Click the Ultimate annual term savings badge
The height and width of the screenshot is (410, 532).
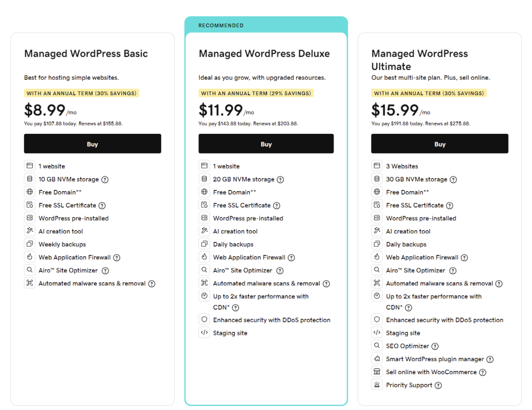pyautogui.click(x=429, y=93)
